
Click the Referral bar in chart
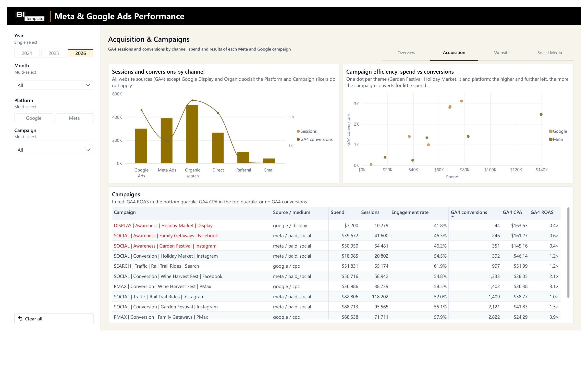point(243,158)
